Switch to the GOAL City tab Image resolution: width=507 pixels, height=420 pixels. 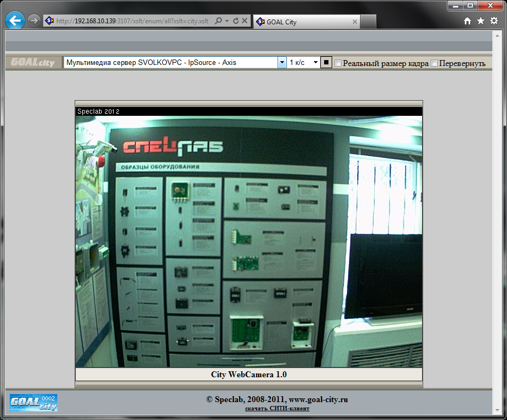click(307, 22)
